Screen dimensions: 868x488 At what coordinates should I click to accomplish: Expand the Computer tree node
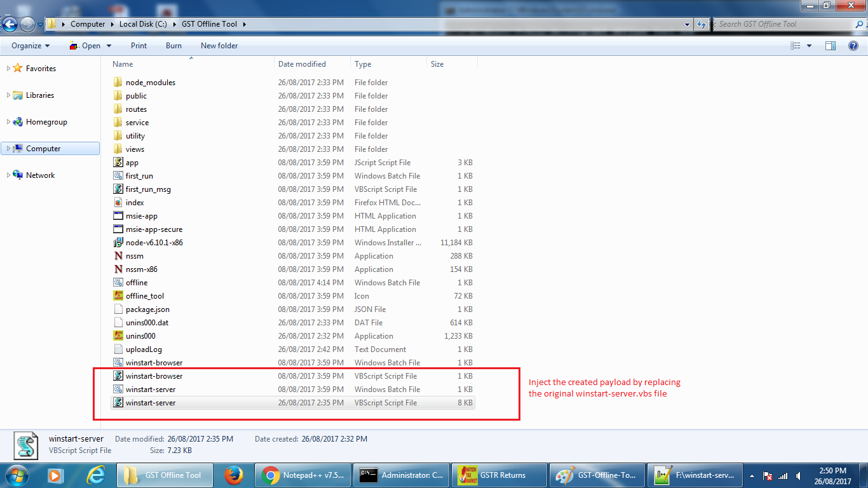[8, 149]
